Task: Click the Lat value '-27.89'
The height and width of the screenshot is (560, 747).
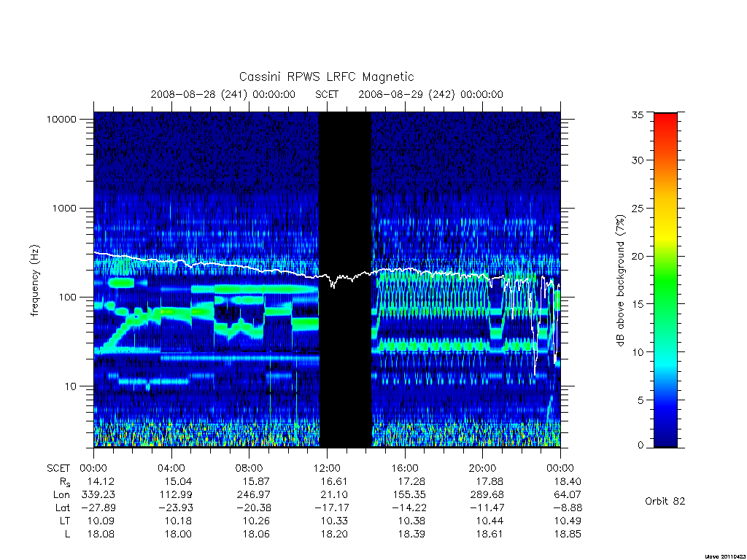Action: click(98, 507)
